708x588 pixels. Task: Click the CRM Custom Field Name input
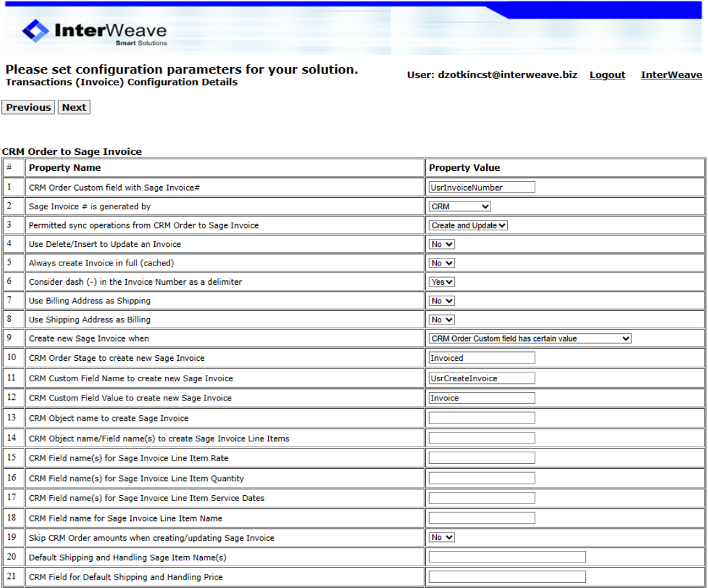pos(482,378)
